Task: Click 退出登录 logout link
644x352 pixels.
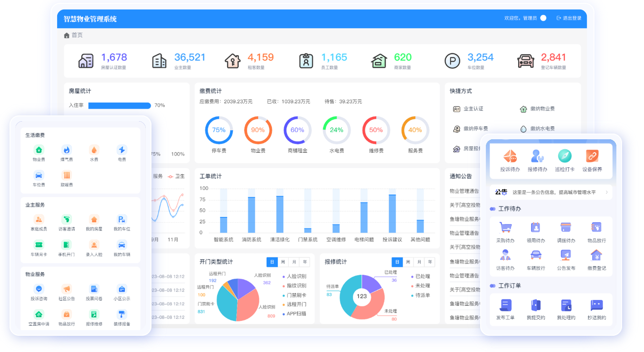Action: coord(569,18)
